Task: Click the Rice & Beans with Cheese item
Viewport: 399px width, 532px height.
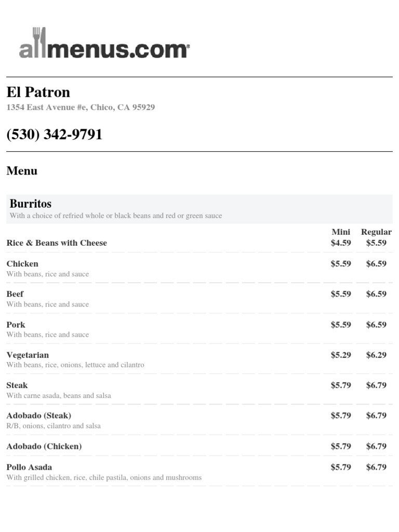Action: [x=57, y=243]
